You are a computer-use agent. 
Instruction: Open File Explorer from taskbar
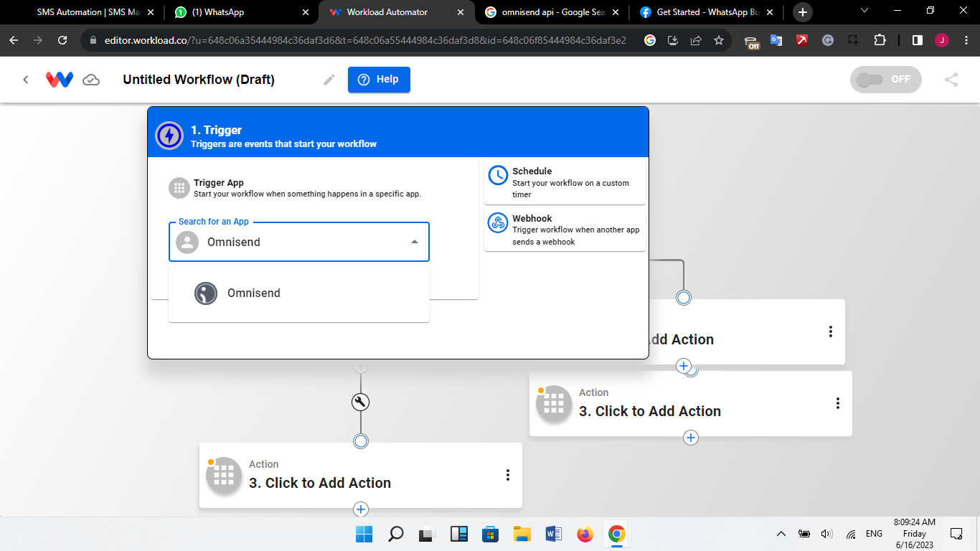[x=522, y=534]
